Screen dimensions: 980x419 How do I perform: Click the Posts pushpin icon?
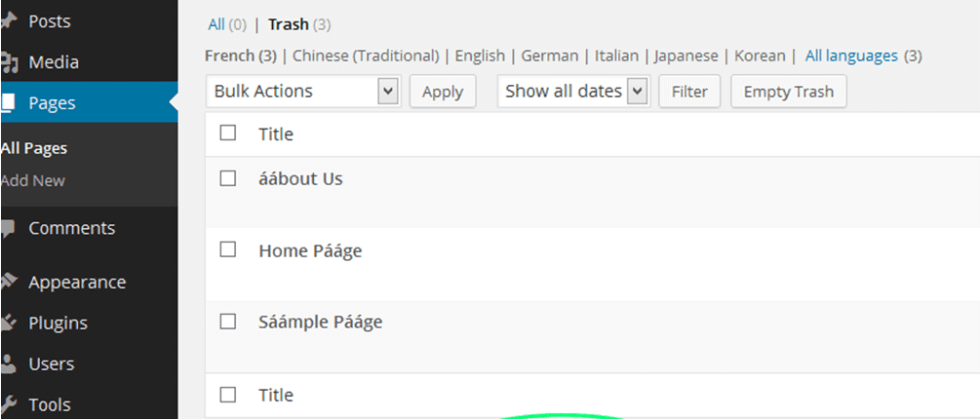pos(9,20)
